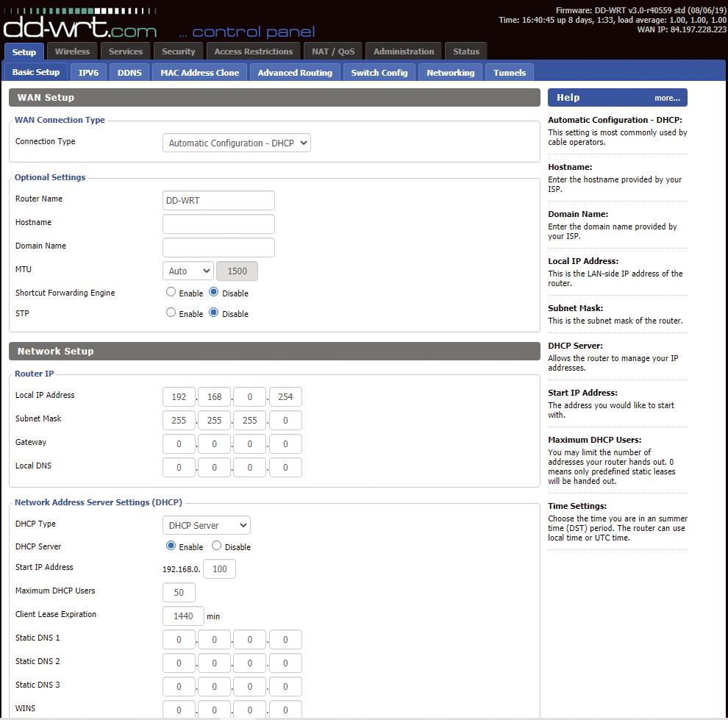Open the Switch Config sub-tab
The height and width of the screenshot is (720, 728).
(379, 72)
